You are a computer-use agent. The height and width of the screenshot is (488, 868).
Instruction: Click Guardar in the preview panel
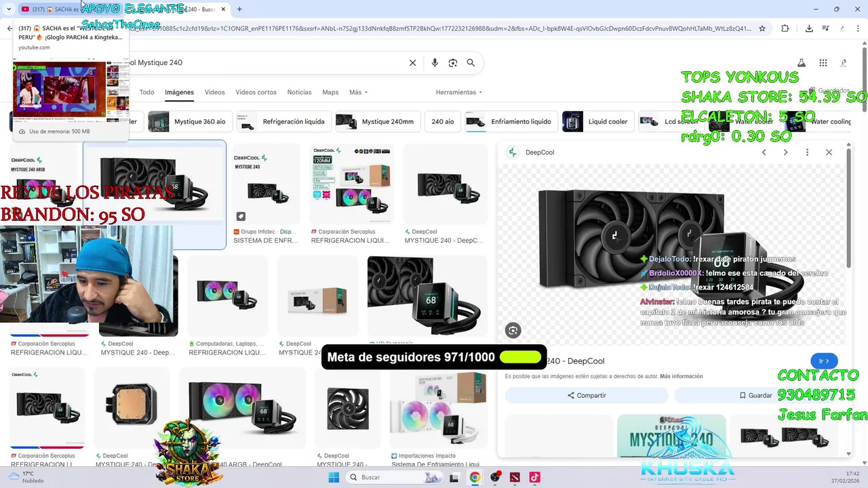pos(755,395)
